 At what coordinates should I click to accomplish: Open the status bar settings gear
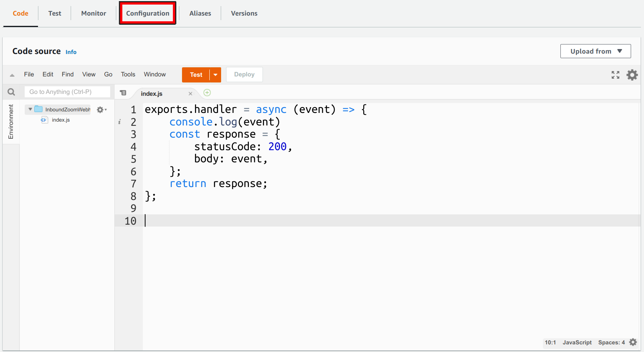click(632, 342)
